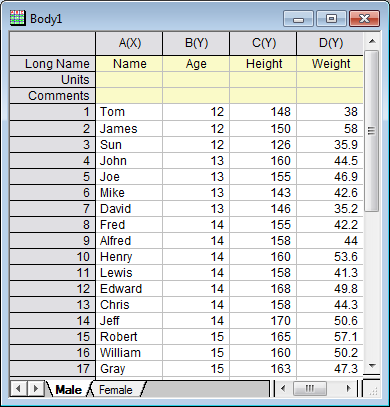Image resolution: width=390 pixels, height=407 pixels.
Task: Select column header B(Y)
Action: [x=196, y=43]
